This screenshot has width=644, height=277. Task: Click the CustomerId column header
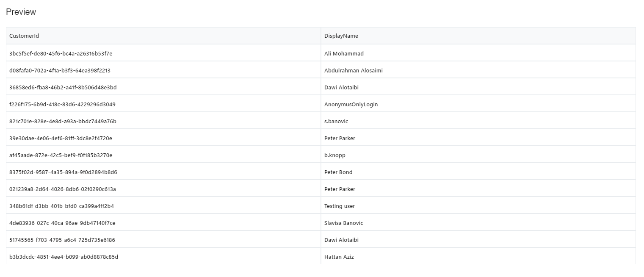pos(24,36)
